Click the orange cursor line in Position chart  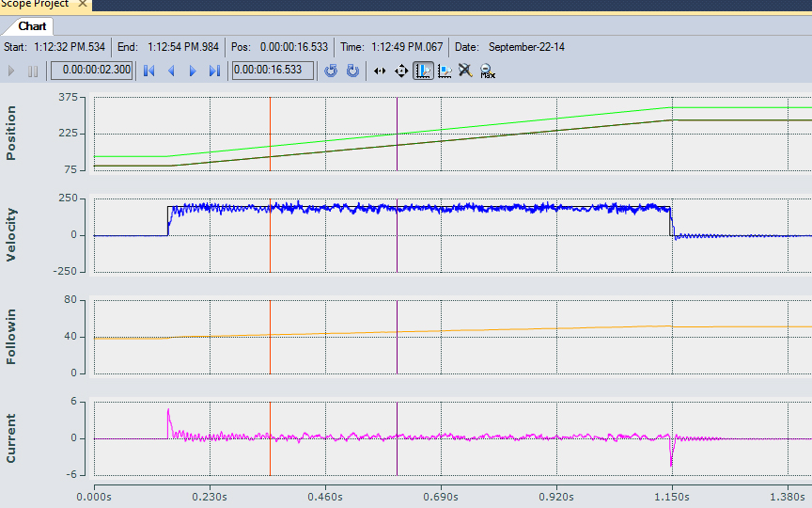(x=270, y=134)
